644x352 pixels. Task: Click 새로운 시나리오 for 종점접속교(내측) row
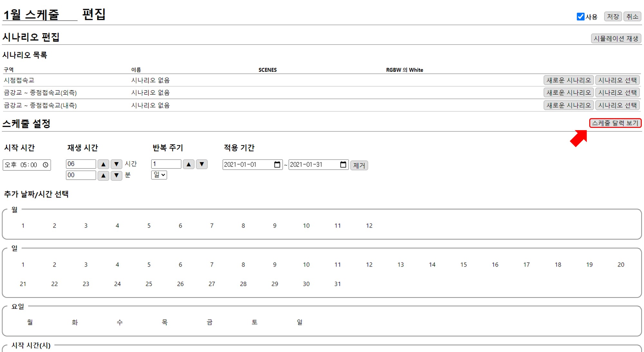[x=569, y=105]
